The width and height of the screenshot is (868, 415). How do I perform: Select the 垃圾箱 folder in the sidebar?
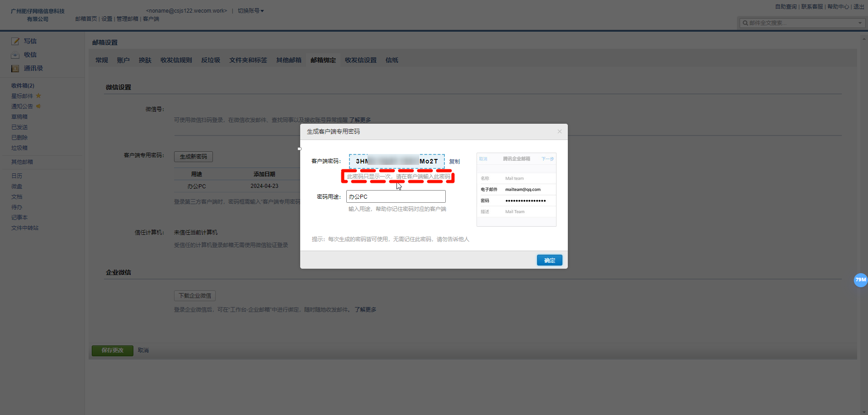click(19, 148)
